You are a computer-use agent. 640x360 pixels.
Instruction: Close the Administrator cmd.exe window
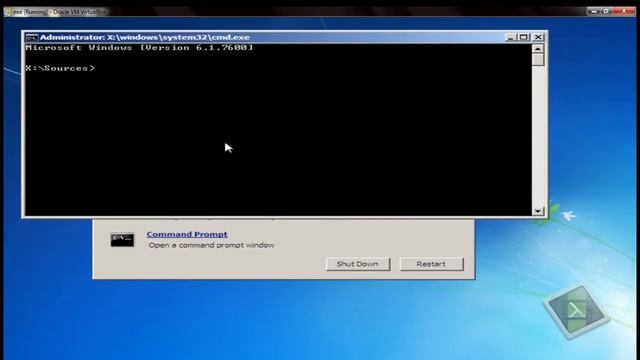pos(538,37)
